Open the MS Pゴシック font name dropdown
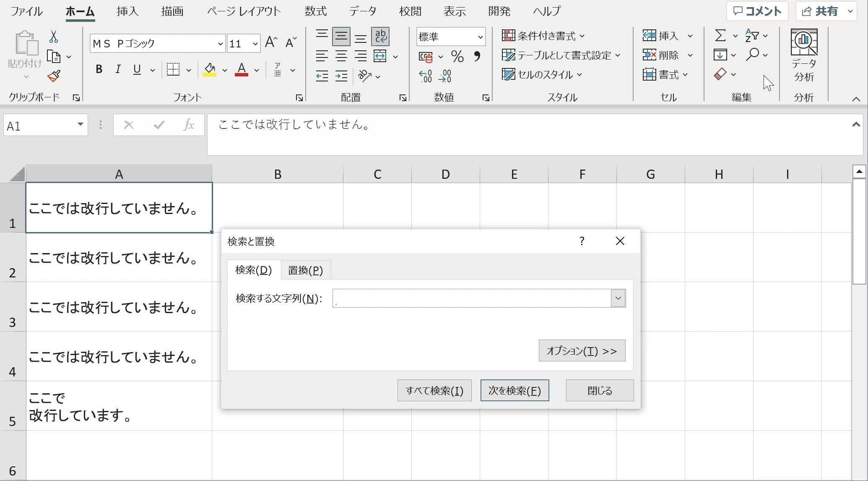This screenshot has width=868, height=481. pyautogui.click(x=220, y=44)
